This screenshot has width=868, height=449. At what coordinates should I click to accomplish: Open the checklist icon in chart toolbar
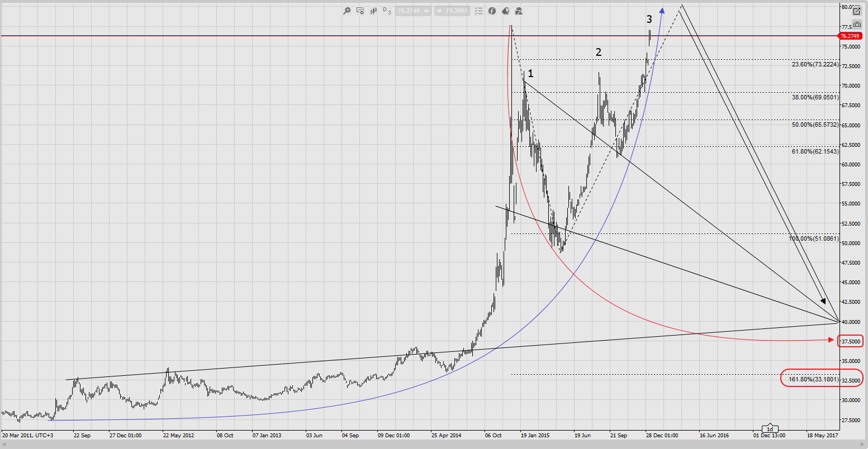478,11
